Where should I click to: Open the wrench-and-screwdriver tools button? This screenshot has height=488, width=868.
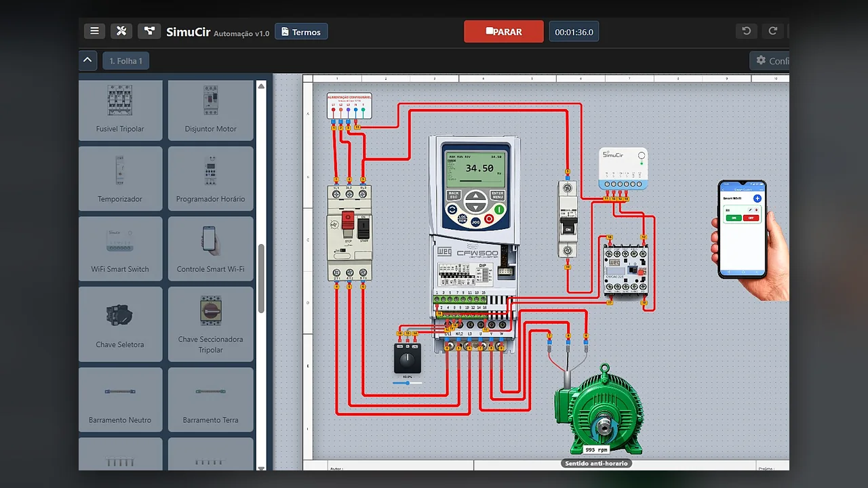(x=121, y=31)
